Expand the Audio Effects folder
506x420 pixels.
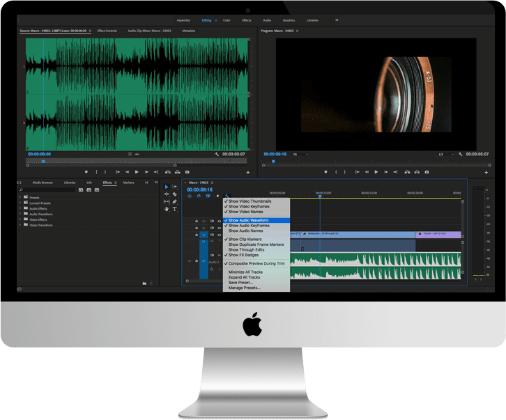(x=20, y=208)
